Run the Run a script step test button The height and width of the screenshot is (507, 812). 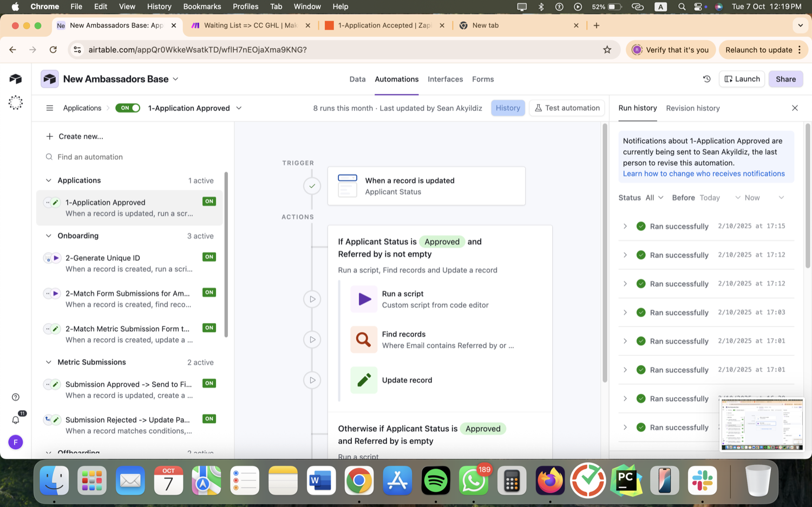click(x=312, y=299)
